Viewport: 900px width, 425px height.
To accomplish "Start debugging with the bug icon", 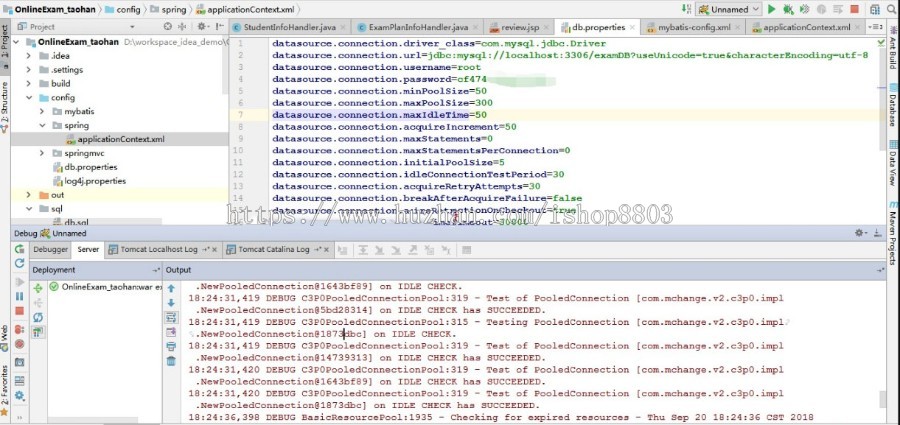I will 788,9.
